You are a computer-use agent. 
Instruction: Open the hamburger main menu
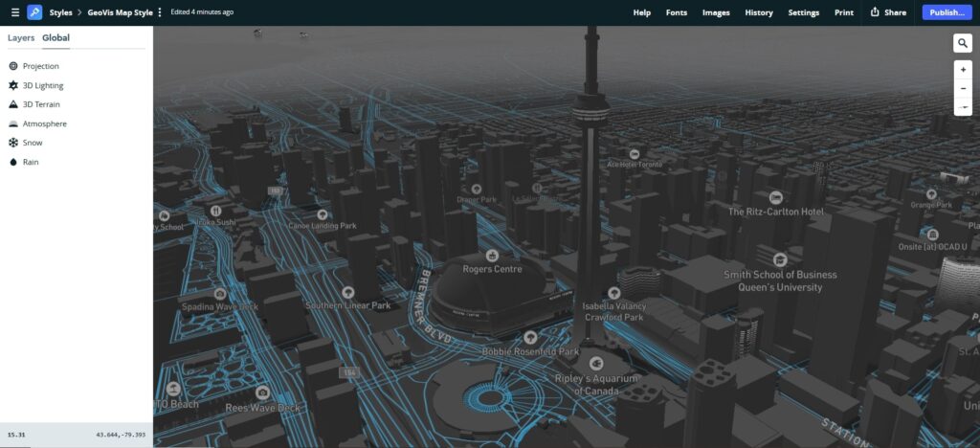point(14,12)
